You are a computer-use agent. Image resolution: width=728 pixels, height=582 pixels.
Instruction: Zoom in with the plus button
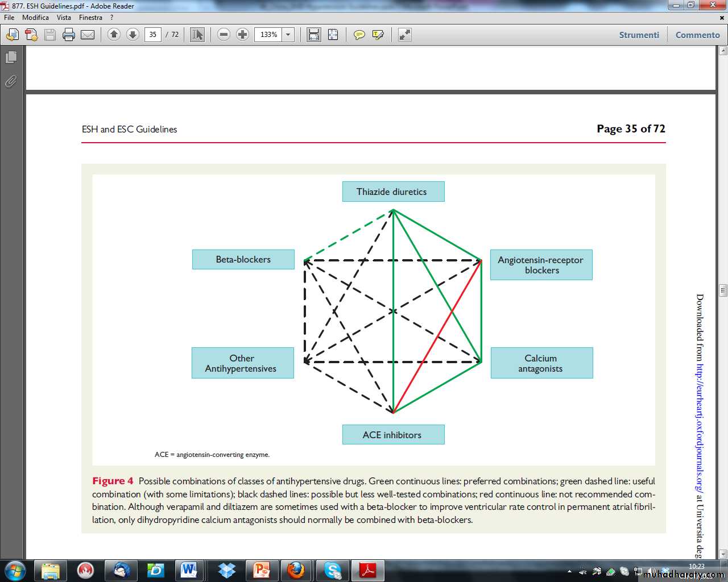point(243,35)
